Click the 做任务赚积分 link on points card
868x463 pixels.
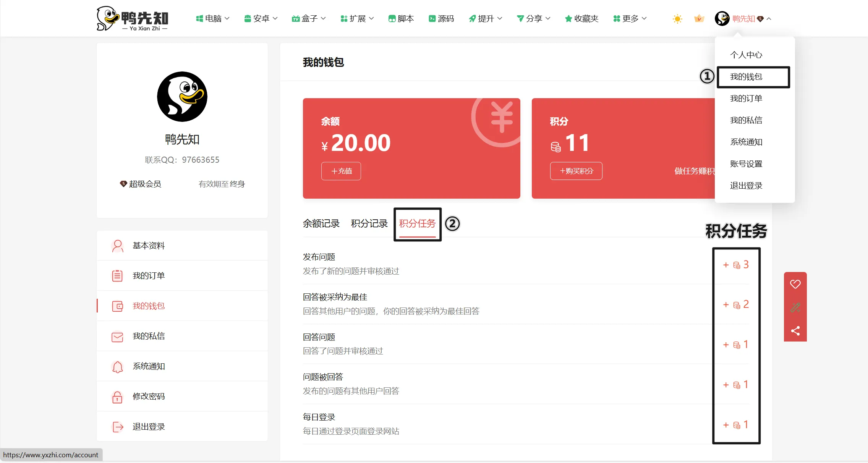(x=695, y=171)
